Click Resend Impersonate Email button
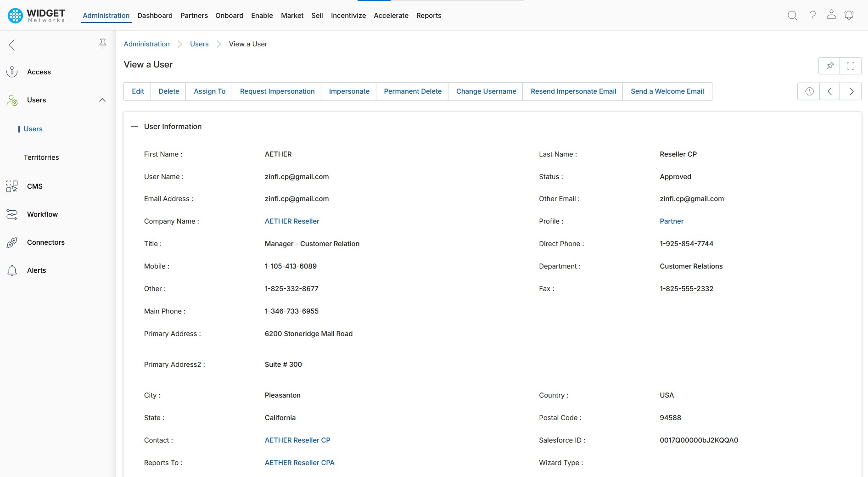This screenshot has height=477, width=868. pyautogui.click(x=573, y=91)
